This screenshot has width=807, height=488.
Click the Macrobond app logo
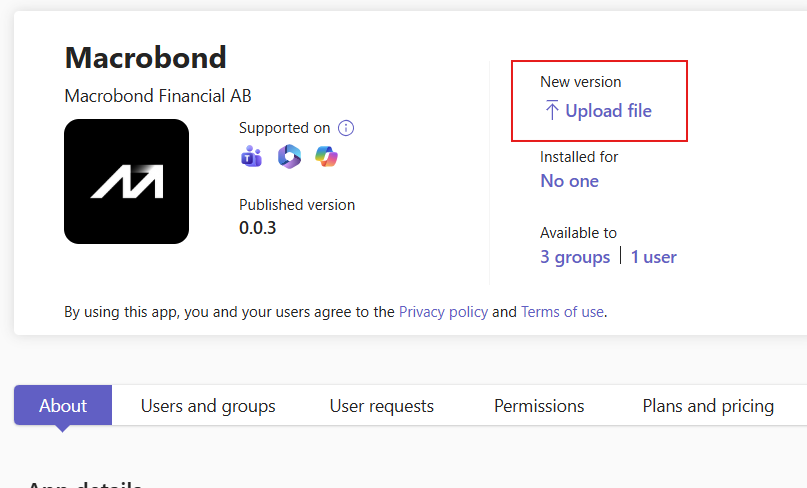point(127,181)
